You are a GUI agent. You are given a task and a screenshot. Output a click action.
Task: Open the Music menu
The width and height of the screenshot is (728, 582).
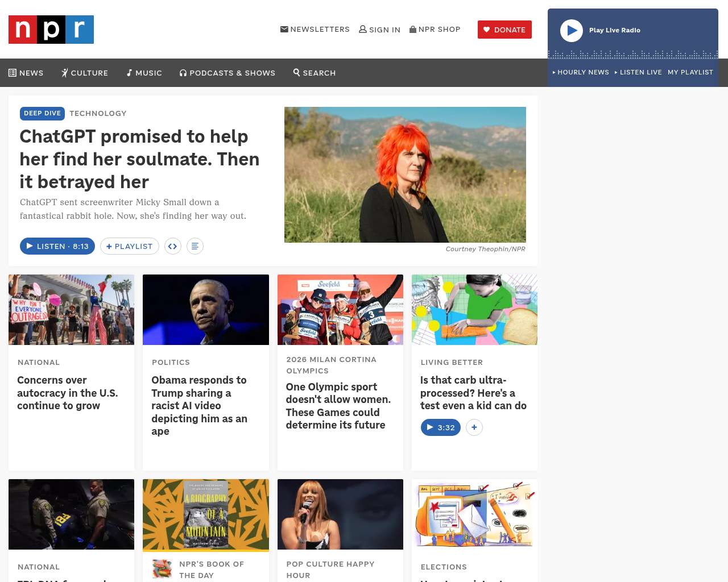(x=144, y=73)
